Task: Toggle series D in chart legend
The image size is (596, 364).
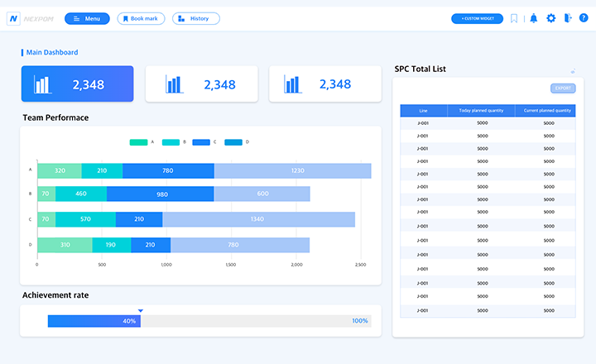Action: (x=233, y=142)
